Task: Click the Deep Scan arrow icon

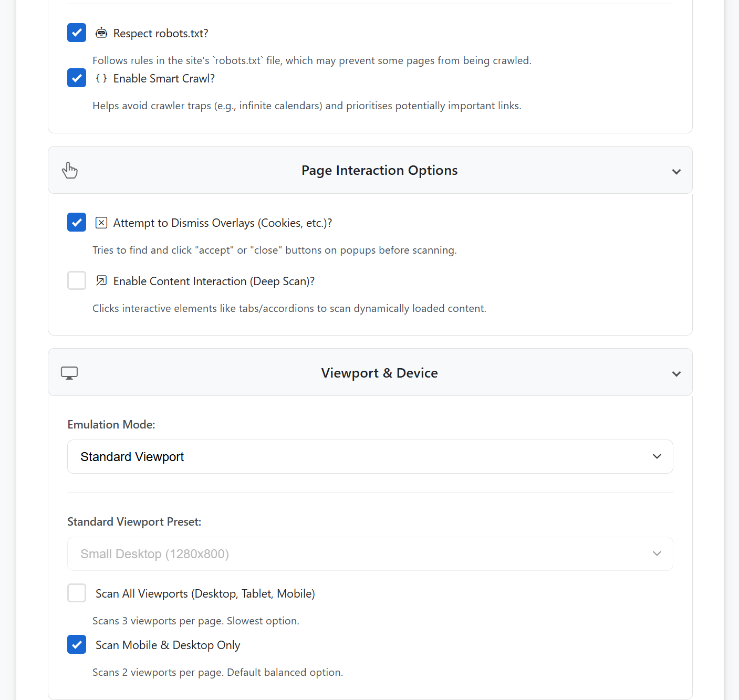Action: click(x=101, y=281)
